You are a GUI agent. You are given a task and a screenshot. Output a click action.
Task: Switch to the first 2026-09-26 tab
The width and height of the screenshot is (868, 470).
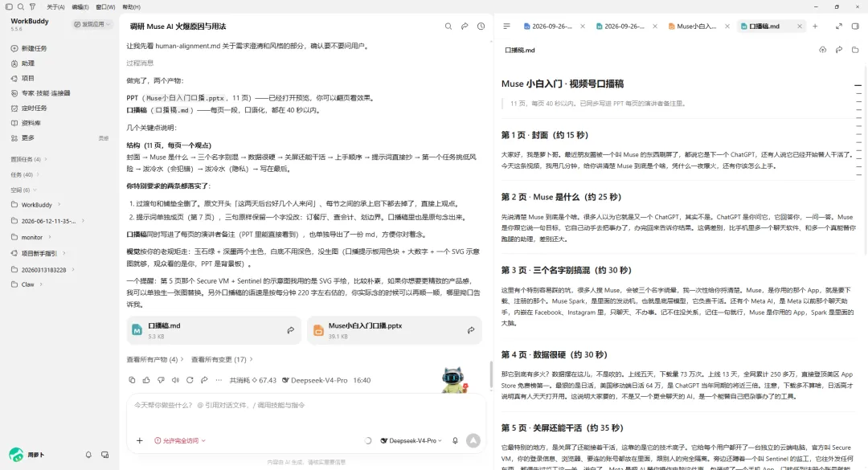click(x=548, y=26)
